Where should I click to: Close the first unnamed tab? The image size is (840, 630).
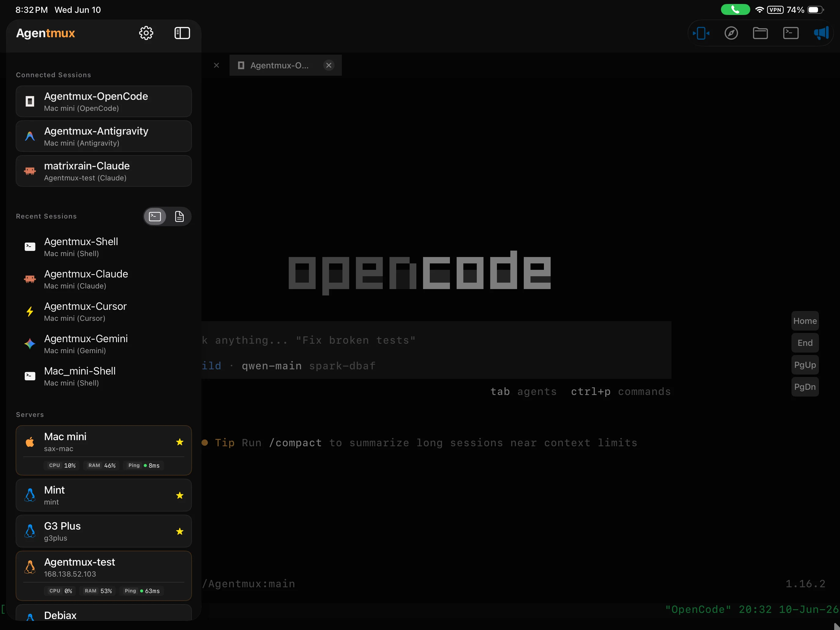pyautogui.click(x=216, y=65)
